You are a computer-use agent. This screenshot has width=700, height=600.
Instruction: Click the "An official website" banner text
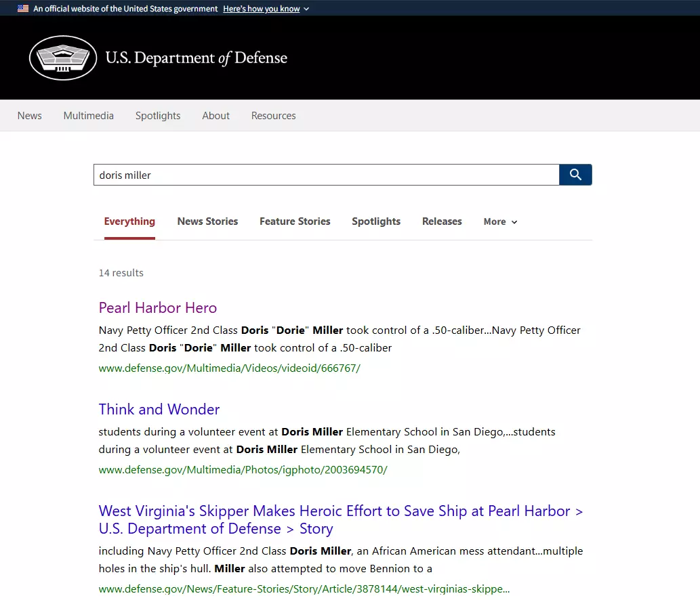tap(125, 9)
